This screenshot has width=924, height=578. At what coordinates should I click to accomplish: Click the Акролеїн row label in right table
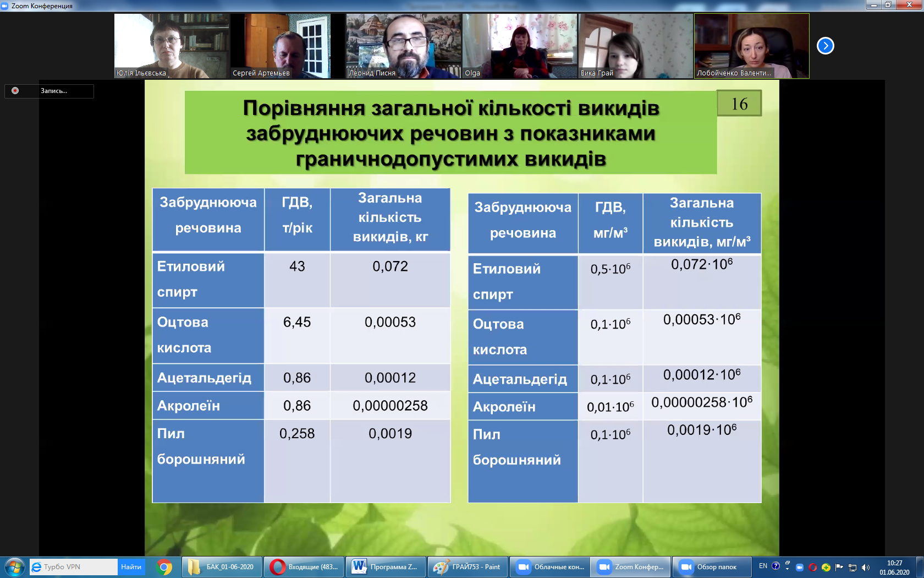click(x=504, y=407)
